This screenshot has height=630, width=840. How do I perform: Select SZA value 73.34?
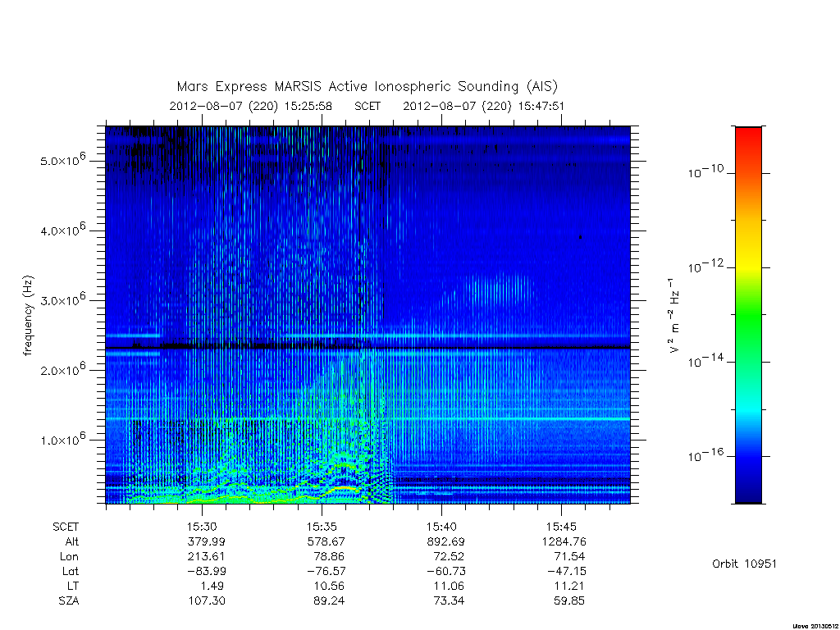coord(449,601)
